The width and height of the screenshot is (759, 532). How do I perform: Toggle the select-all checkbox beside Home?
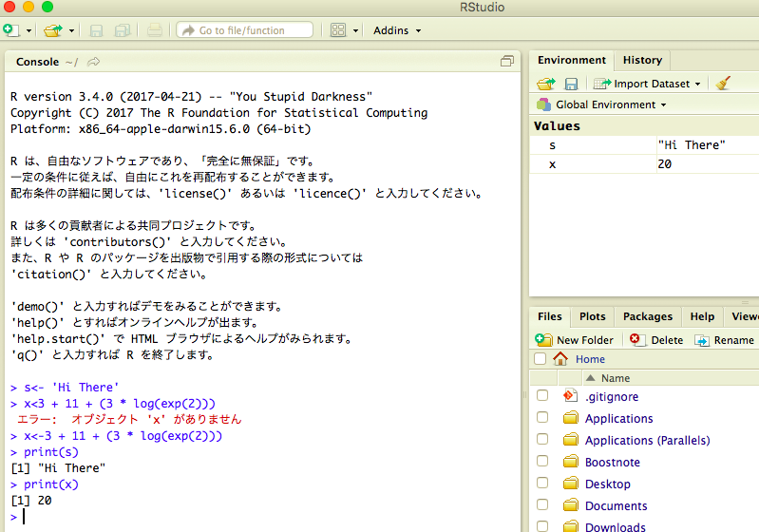pos(541,359)
